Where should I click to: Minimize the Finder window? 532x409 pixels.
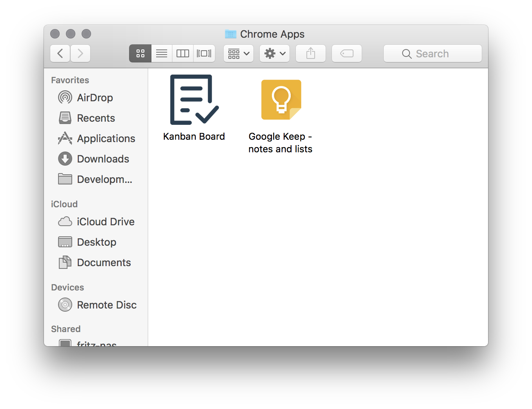point(71,34)
